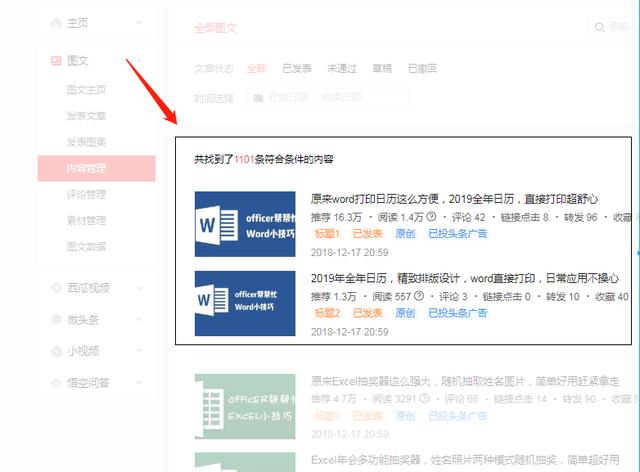Filter article status by 已撤回

coord(422,68)
